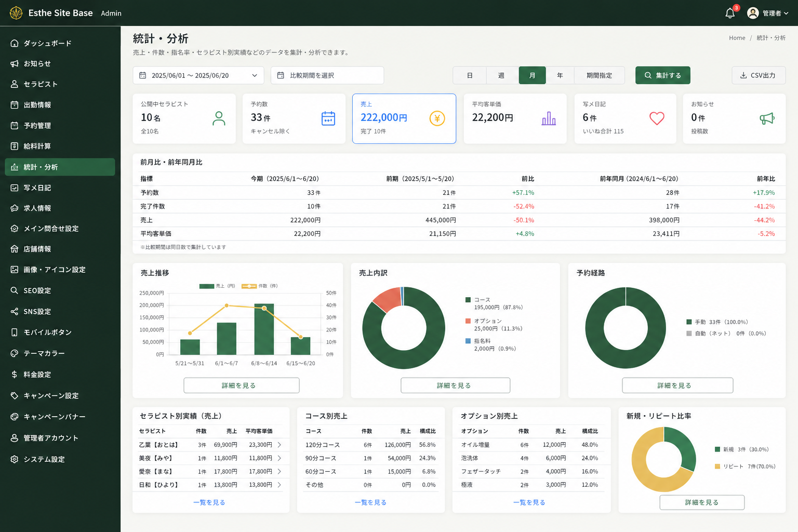Click the notification bell icon

pyautogui.click(x=730, y=14)
